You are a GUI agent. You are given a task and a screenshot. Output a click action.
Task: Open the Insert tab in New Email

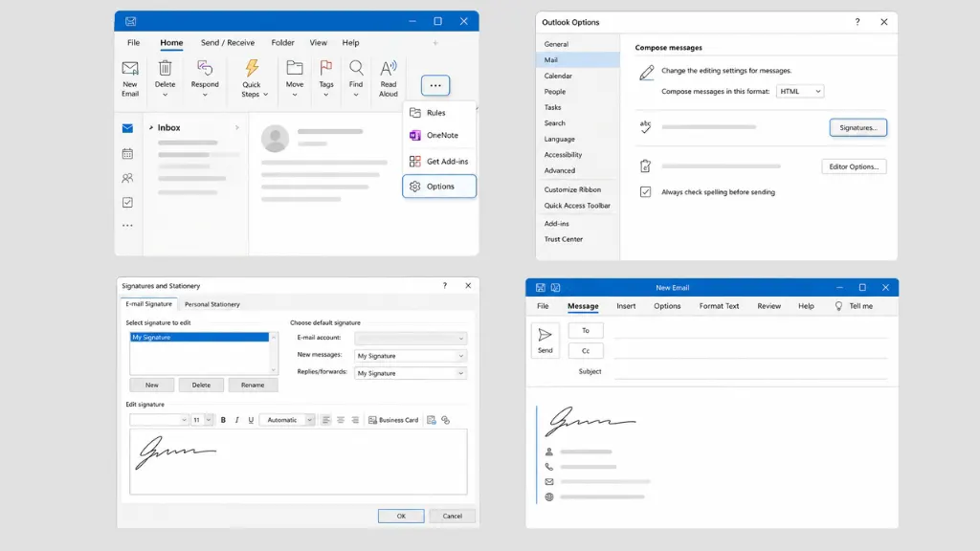[x=626, y=306]
